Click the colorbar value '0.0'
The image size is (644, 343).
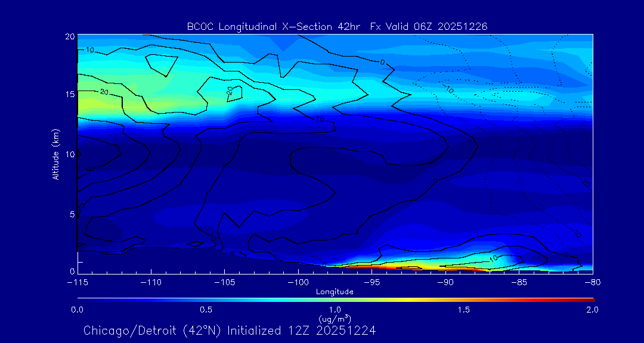click(77, 310)
